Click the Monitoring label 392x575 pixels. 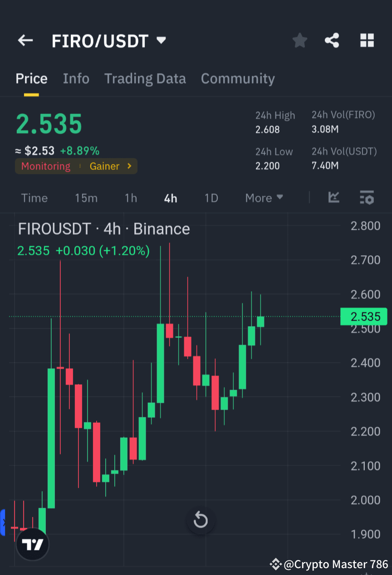(45, 166)
